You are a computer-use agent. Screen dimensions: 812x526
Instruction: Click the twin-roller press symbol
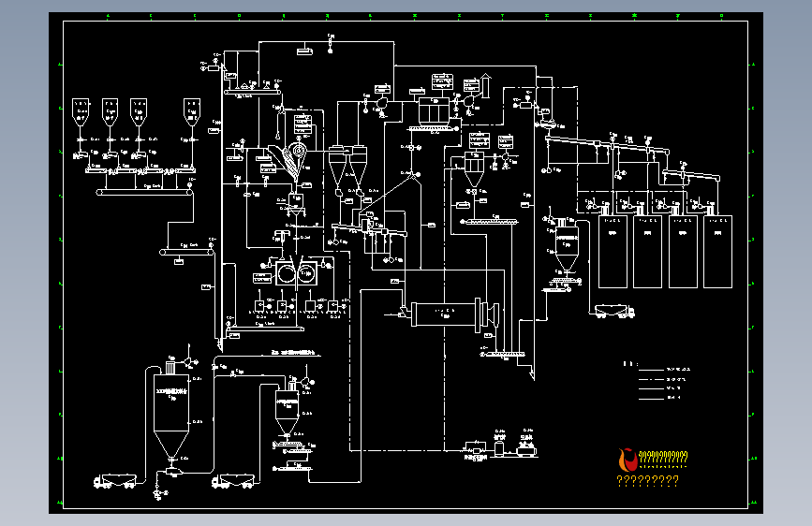296,274
